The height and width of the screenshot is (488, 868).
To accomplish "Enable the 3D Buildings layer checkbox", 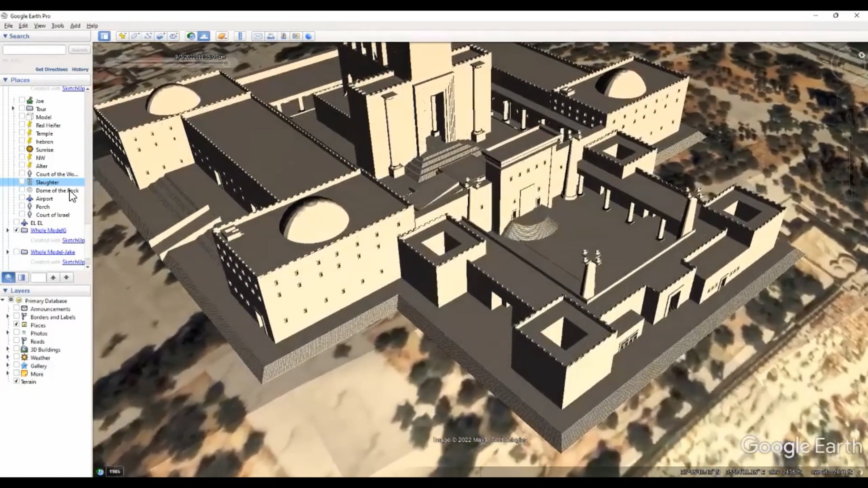I will pyautogui.click(x=16, y=349).
